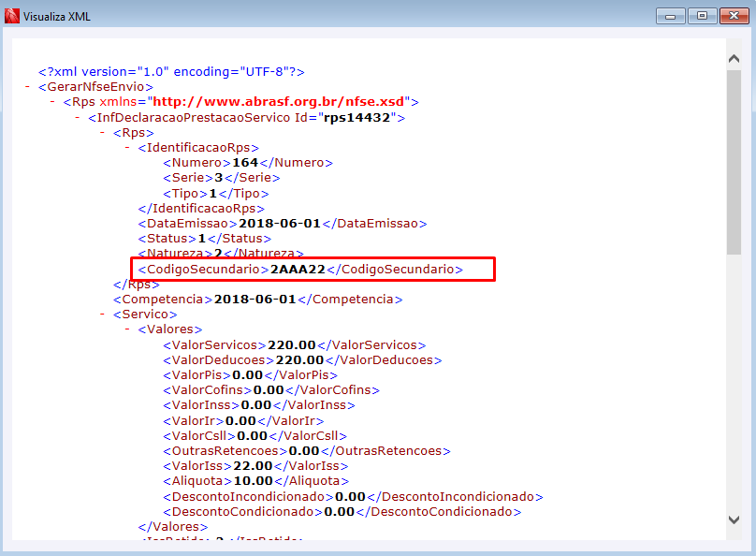Click the ValorCsll value 0.00
The width and height of the screenshot is (756, 556).
click(x=253, y=436)
